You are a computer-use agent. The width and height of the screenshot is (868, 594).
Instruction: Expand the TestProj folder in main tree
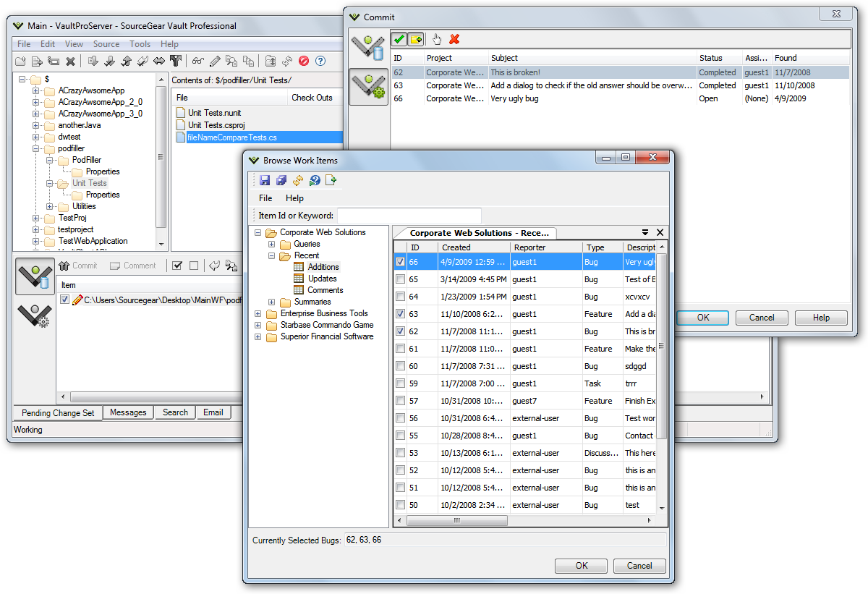(36, 218)
